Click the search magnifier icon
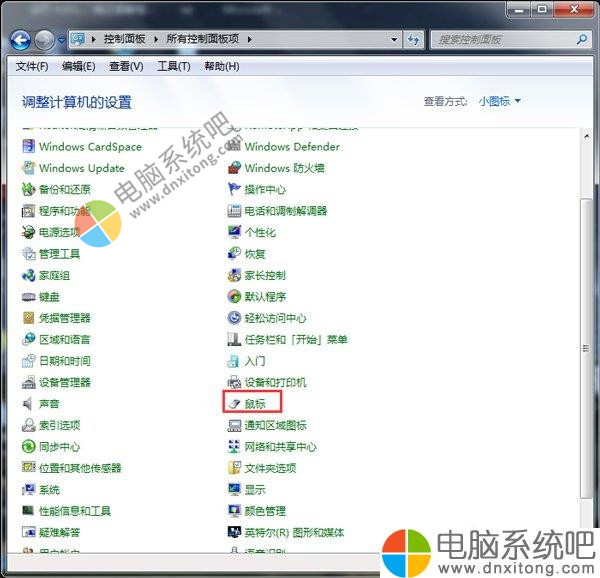 (582, 39)
